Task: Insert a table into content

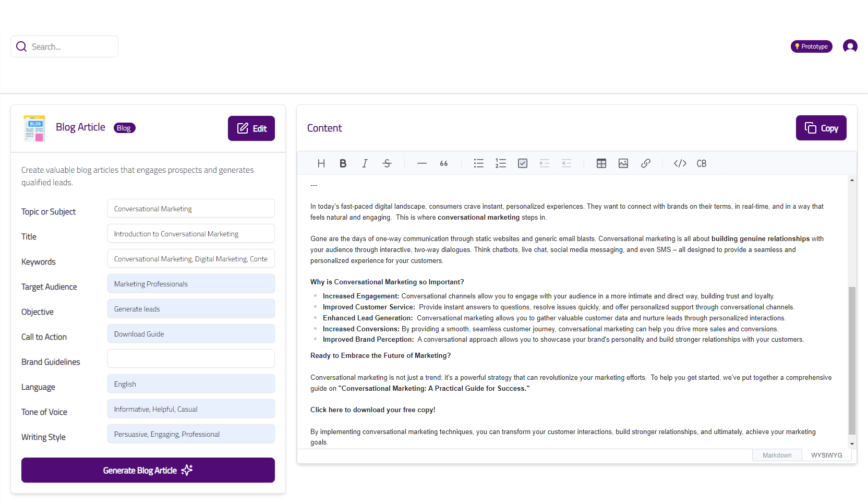Action: pyautogui.click(x=601, y=163)
